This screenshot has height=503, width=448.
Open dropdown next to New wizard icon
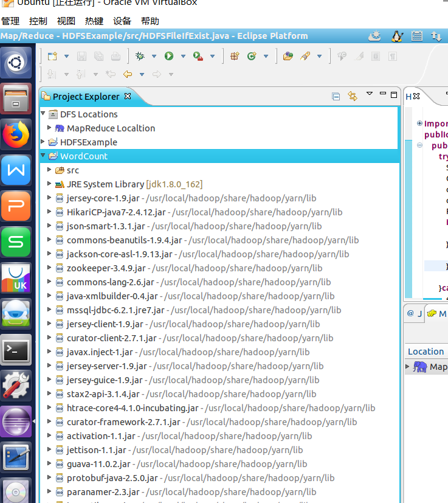tap(66, 57)
